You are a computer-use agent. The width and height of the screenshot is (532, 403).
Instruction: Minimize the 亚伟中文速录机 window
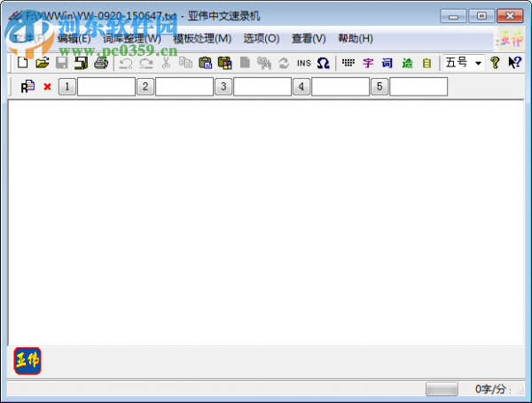tap(453, 16)
